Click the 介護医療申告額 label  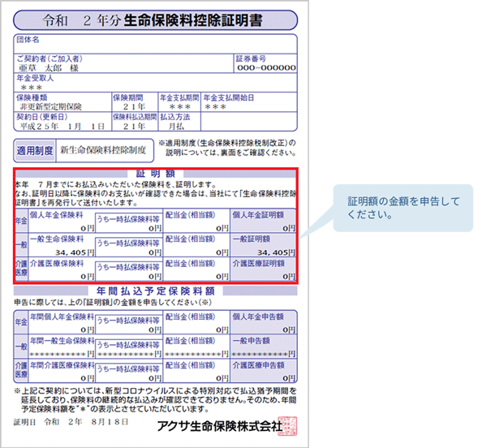(x=259, y=365)
